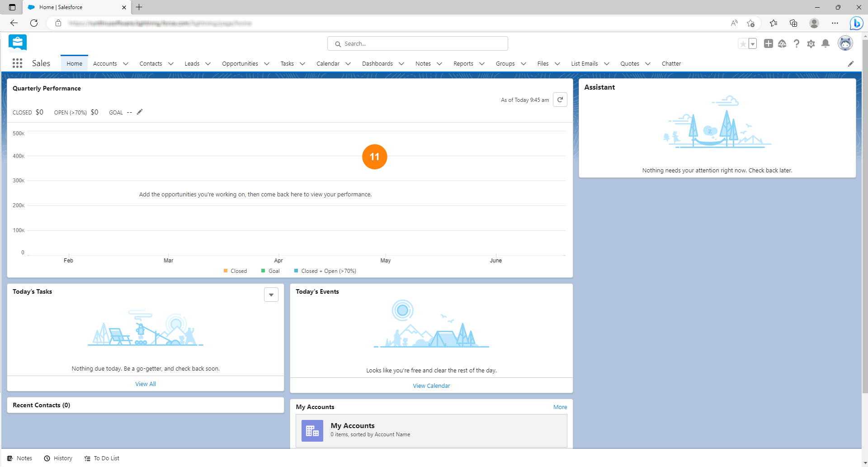Toggle the favorite star for this page
The image size is (868, 467).
click(743, 44)
